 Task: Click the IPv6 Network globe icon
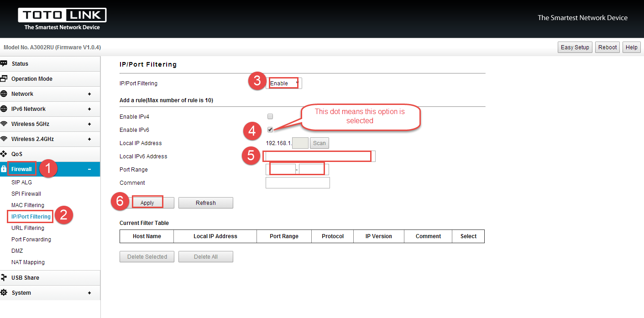(x=4, y=109)
